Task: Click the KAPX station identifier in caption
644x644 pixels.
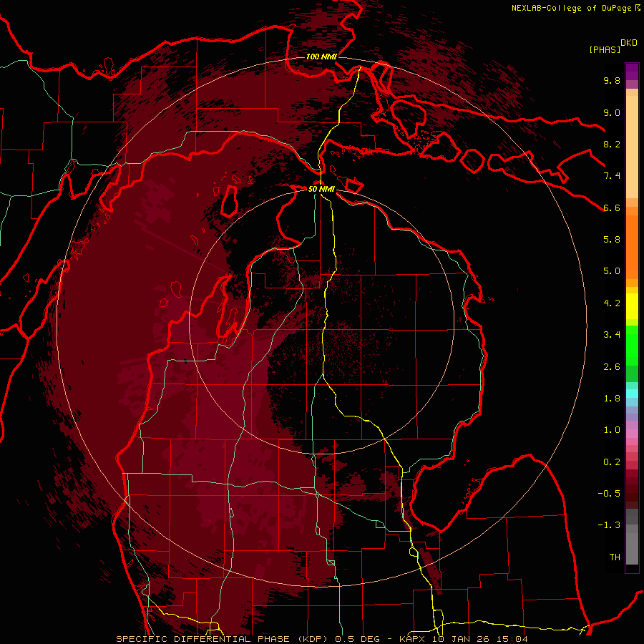Action: pyautogui.click(x=412, y=639)
